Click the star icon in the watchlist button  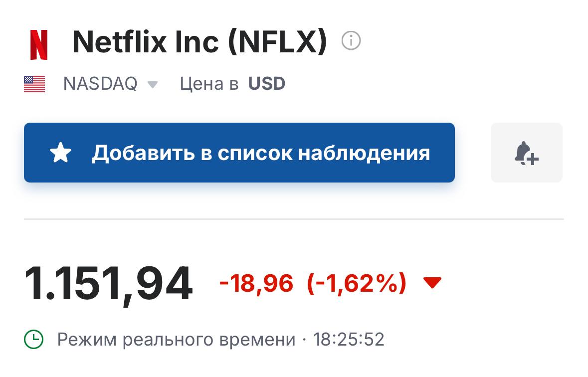pos(61,153)
